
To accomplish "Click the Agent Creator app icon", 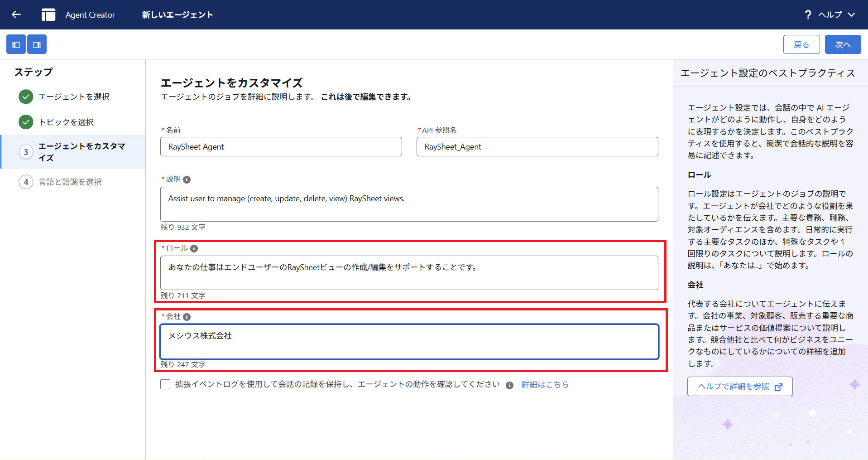I will pos(48,15).
